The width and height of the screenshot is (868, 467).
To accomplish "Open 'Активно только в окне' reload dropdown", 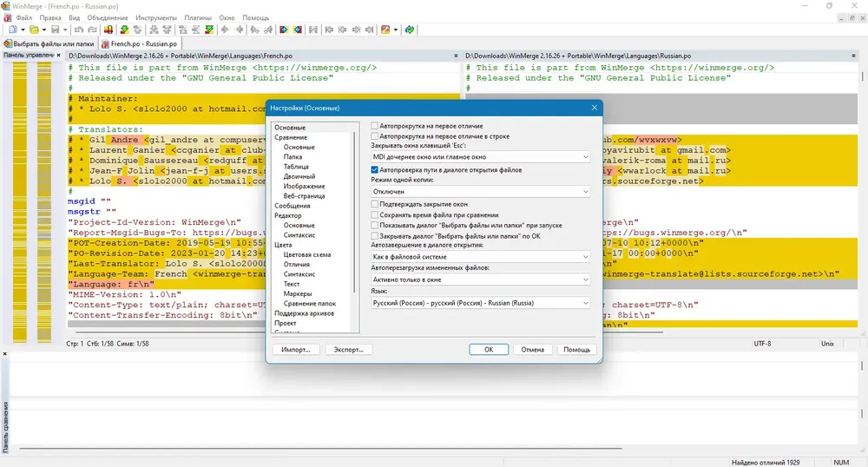I will tap(480, 280).
